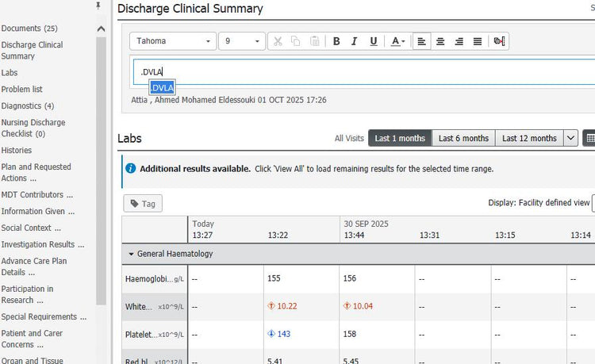This screenshot has height=364, width=595.
Task: Click the Tag button
Action: point(143,204)
